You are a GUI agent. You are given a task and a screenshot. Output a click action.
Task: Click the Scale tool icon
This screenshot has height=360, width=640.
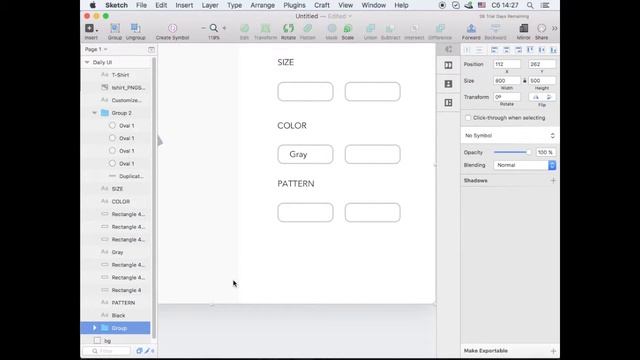[348, 28]
